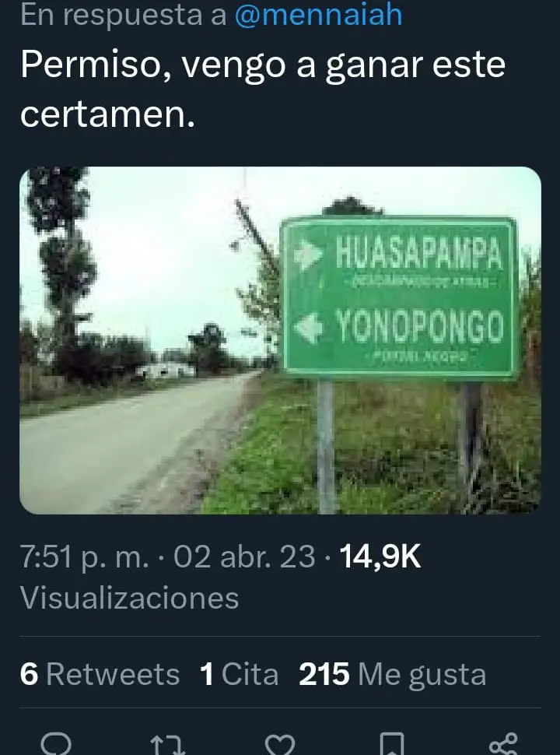560x755 pixels.
Task: Open the share icon options
Action: click(x=503, y=744)
